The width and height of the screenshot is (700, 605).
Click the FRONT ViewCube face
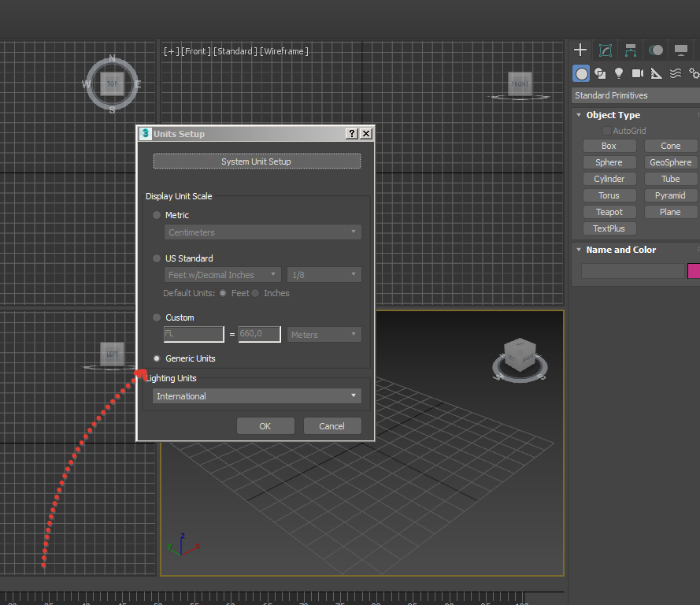(x=520, y=84)
